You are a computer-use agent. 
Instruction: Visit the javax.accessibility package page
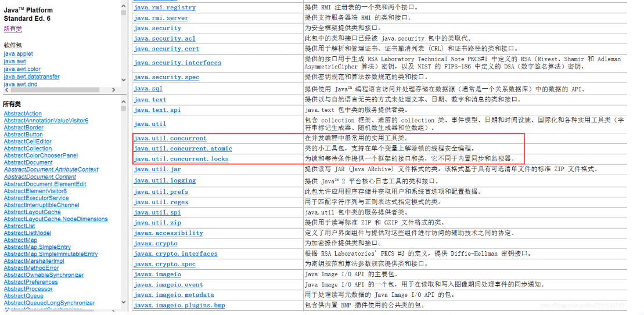click(x=168, y=233)
